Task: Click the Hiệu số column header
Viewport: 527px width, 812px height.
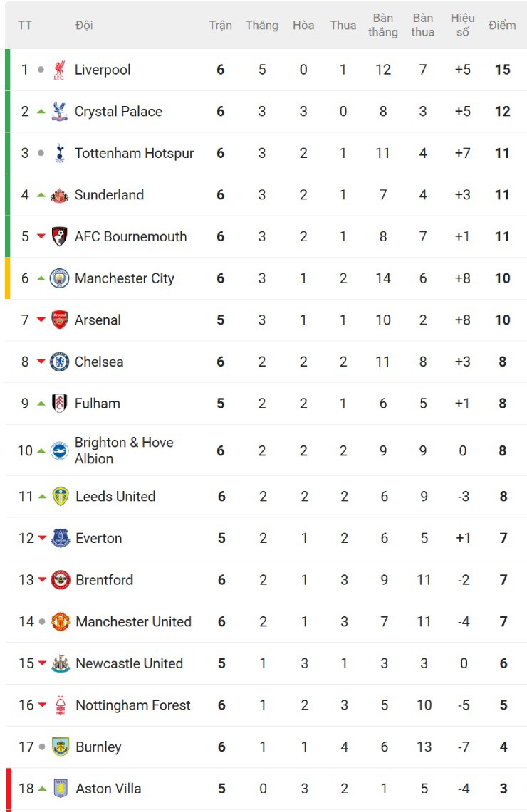Action: click(x=463, y=26)
